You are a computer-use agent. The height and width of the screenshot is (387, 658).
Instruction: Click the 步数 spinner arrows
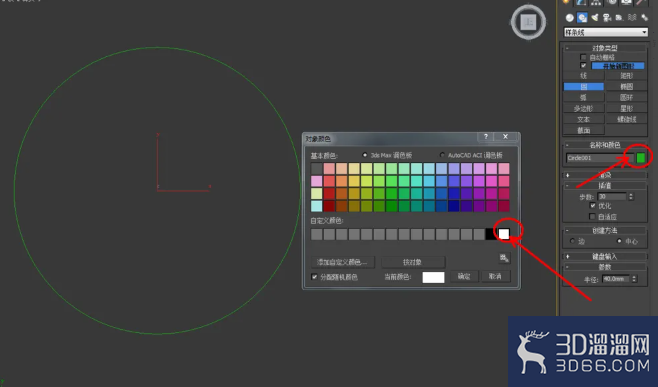pyautogui.click(x=631, y=196)
